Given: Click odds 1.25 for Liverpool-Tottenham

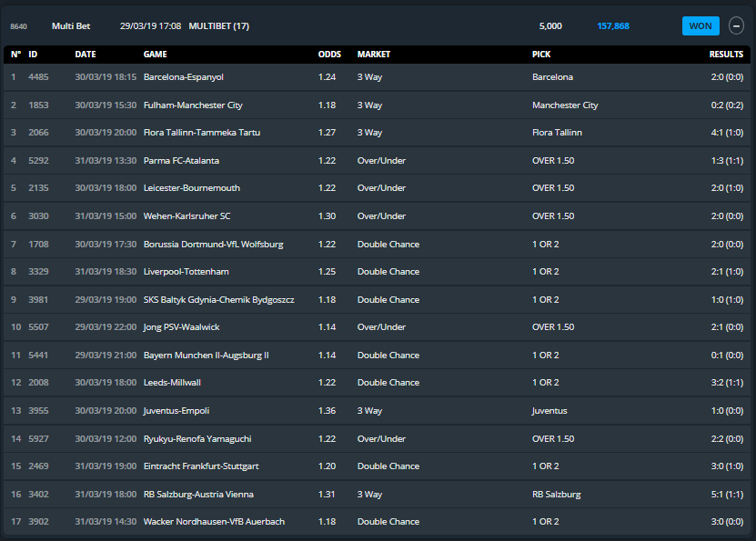Looking at the screenshot, I should pos(327,272).
